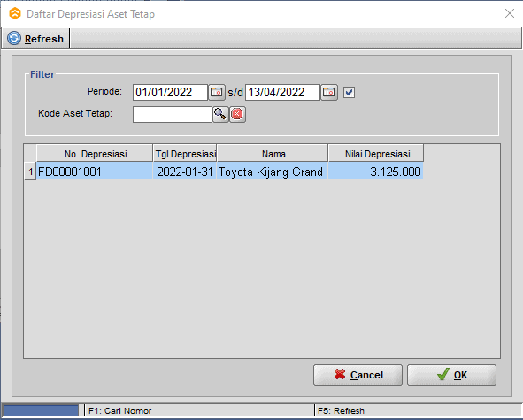The width and height of the screenshot is (523, 420).
Task: Click the end date field 13/04/2022
Action: pyautogui.click(x=282, y=92)
